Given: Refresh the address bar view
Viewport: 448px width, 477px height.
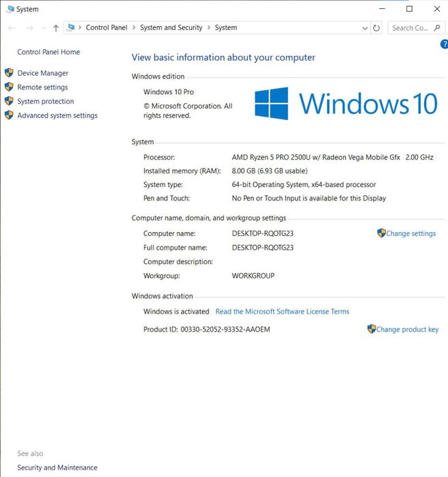Looking at the screenshot, I should [x=376, y=28].
